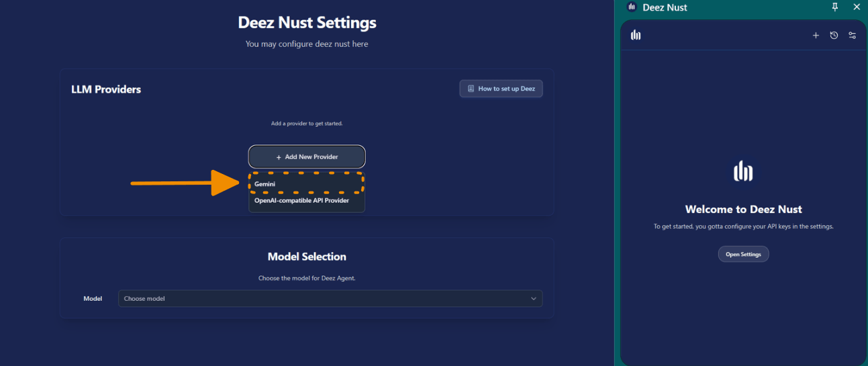The image size is (868, 366).
Task: Click the Model label beside the dropdown
Action: 93,299
